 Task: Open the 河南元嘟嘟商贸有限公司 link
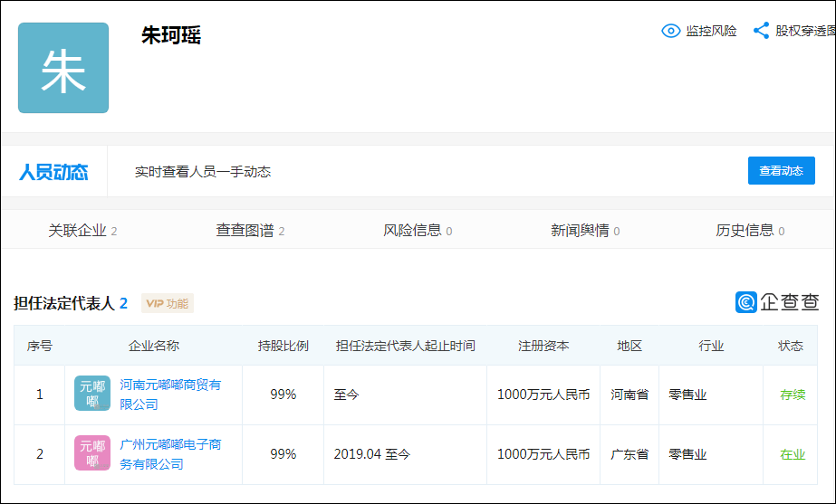[170, 395]
